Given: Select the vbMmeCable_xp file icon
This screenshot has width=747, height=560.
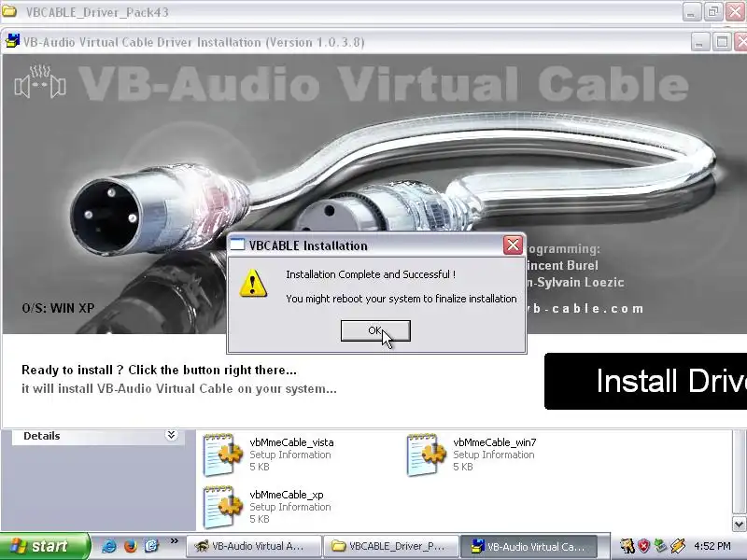Looking at the screenshot, I should tap(223, 507).
